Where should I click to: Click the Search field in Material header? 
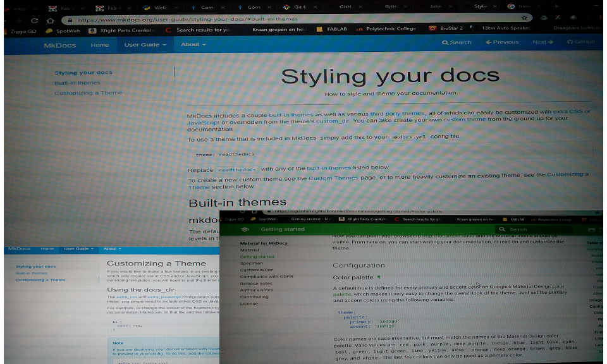[x=534, y=229]
